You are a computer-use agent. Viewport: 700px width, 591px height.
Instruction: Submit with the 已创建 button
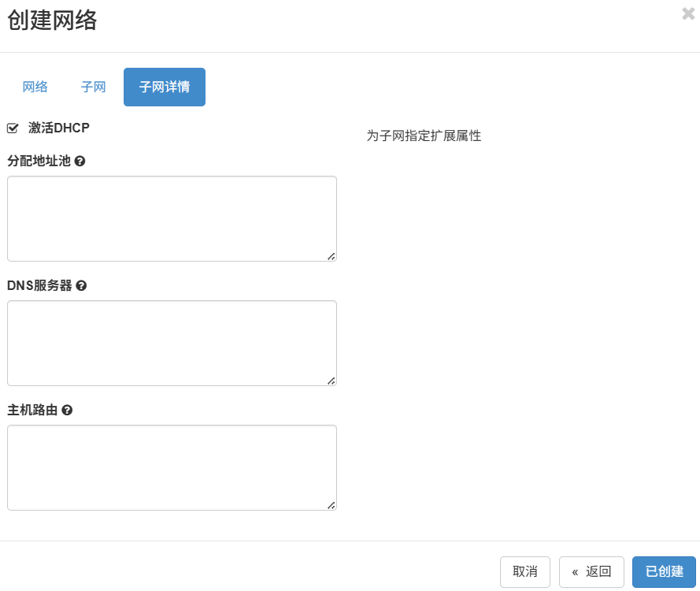[x=664, y=571]
